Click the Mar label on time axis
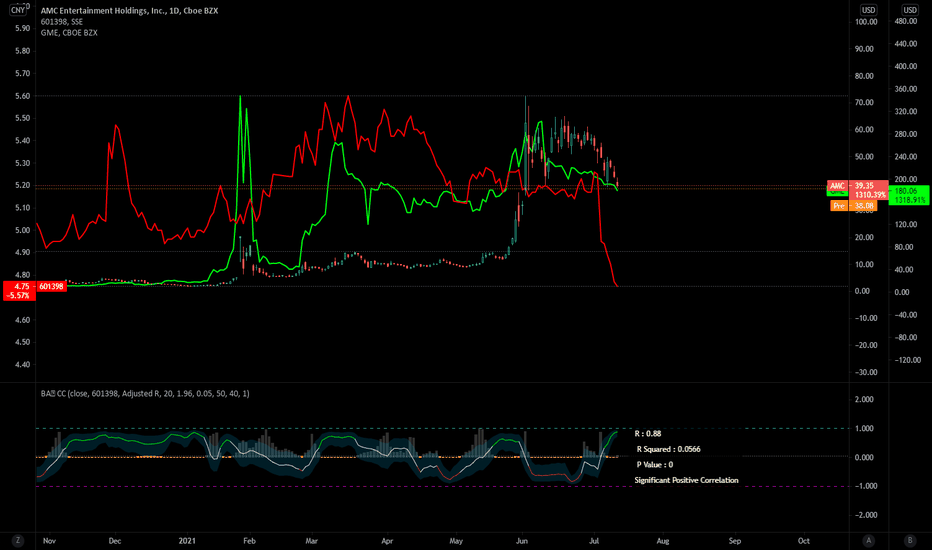 (311, 541)
